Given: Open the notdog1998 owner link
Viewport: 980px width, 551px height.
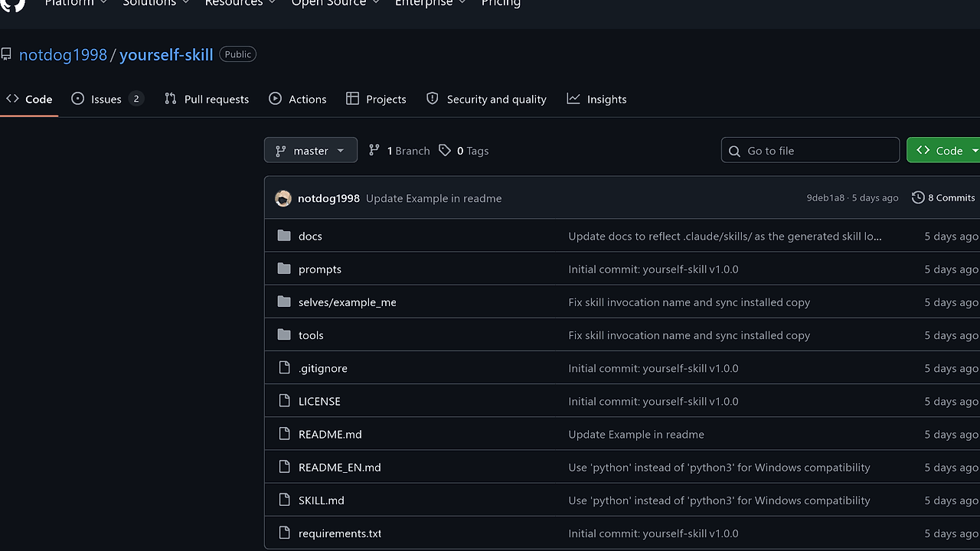Looking at the screenshot, I should [63, 54].
